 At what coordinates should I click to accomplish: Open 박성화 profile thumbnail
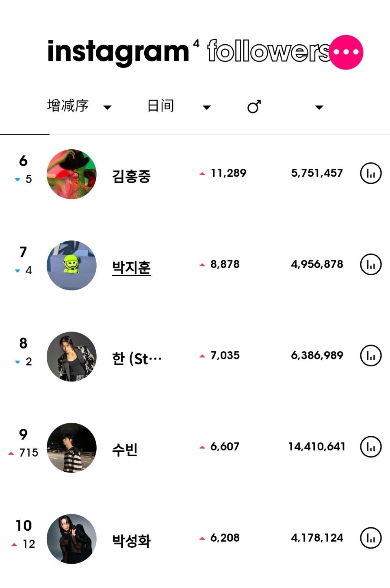pyautogui.click(x=71, y=539)
